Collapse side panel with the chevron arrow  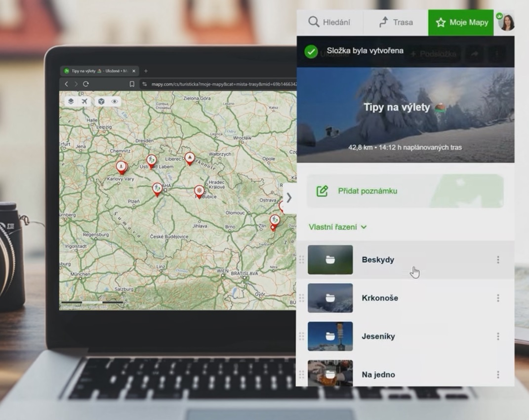coord(289,198)
